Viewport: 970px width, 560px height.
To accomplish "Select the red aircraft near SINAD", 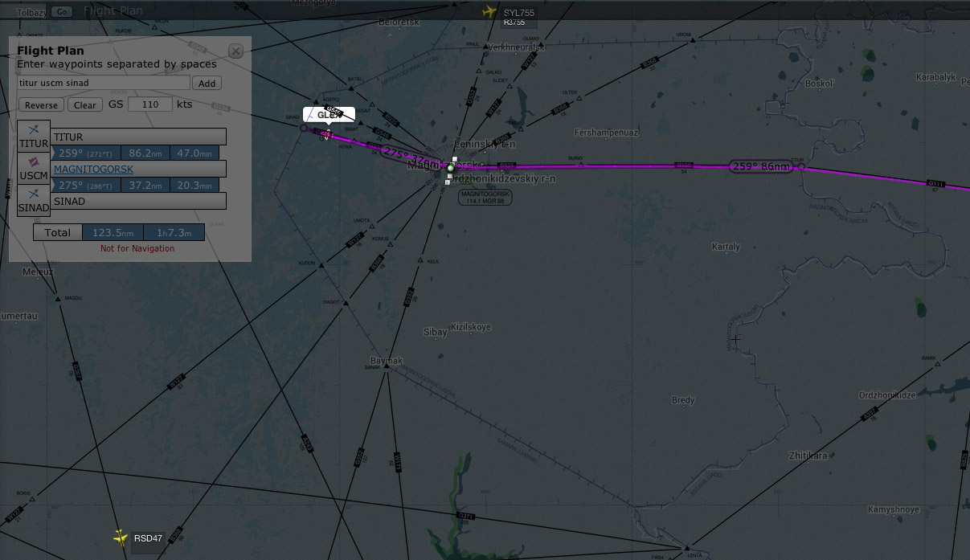I will [x=326, y=135].
